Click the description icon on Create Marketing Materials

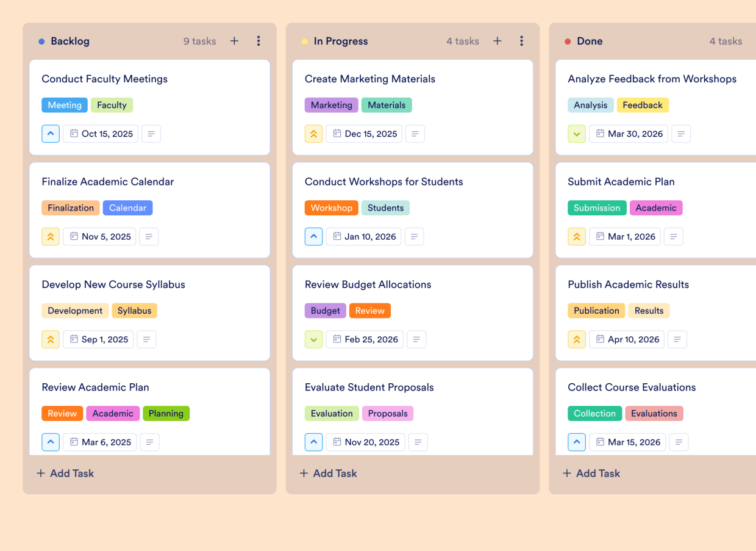pyautogui.click(x=415, y=134)
